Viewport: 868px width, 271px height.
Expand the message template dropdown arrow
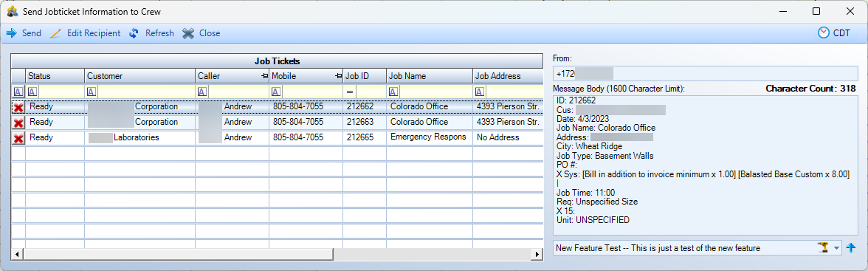836,248
